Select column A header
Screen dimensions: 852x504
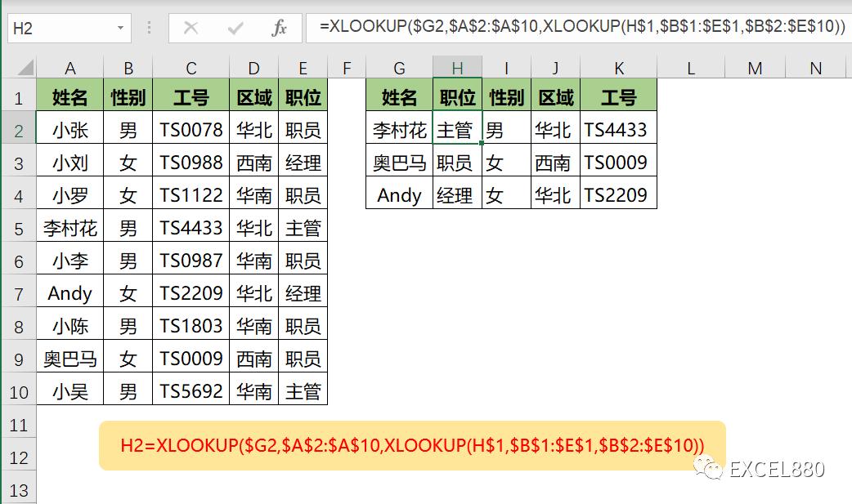tap(70, 67)
